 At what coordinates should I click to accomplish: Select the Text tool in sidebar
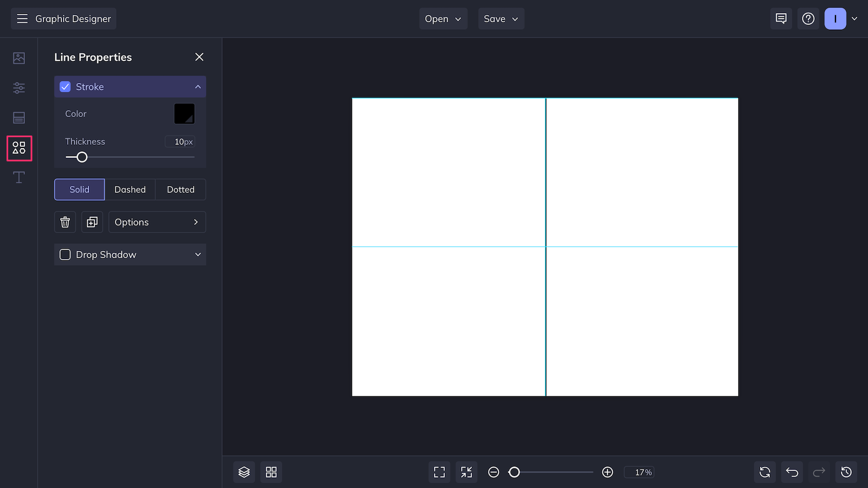pos(19,177)
